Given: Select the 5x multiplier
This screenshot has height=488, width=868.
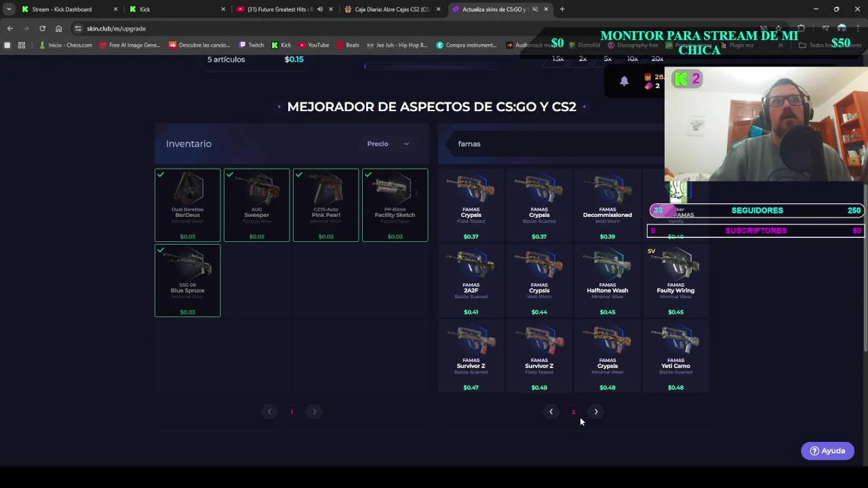Looking at the screenshot, I should 608,59.
